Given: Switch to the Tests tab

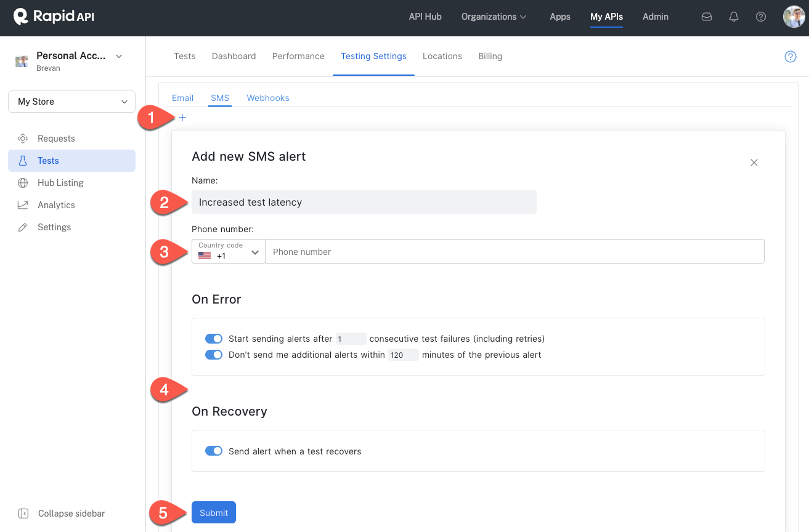Looking at the screenshot, I should [x=185, y=56].
